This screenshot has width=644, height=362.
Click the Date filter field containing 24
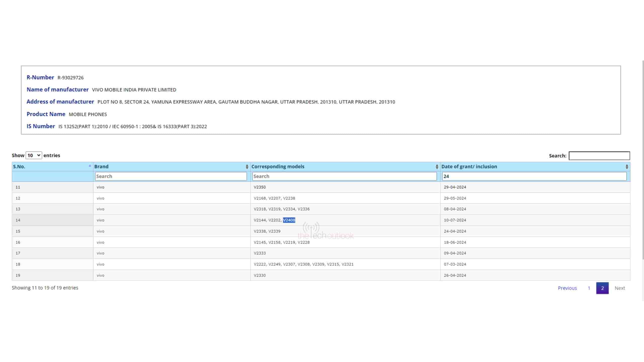(534, 176)
